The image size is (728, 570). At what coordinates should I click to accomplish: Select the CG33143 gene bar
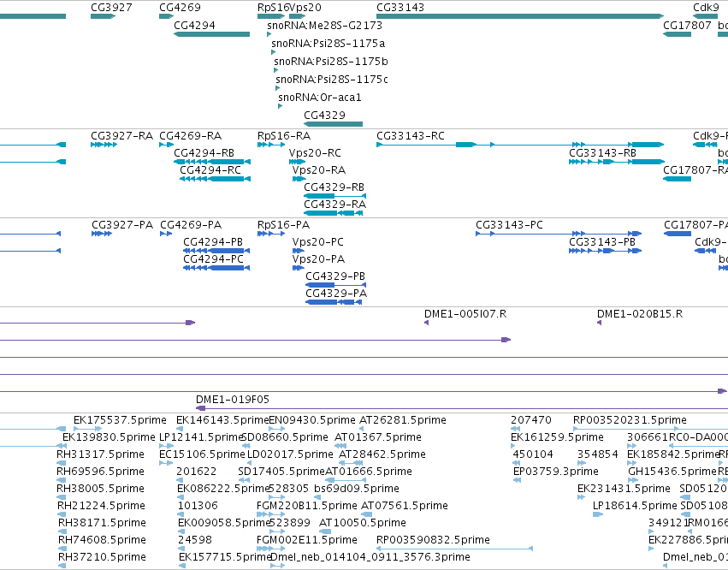520,16
